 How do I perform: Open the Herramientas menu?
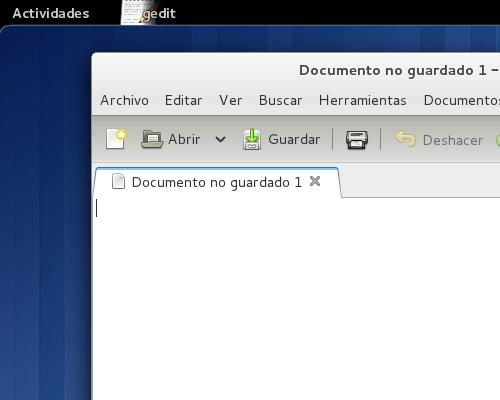363,100
